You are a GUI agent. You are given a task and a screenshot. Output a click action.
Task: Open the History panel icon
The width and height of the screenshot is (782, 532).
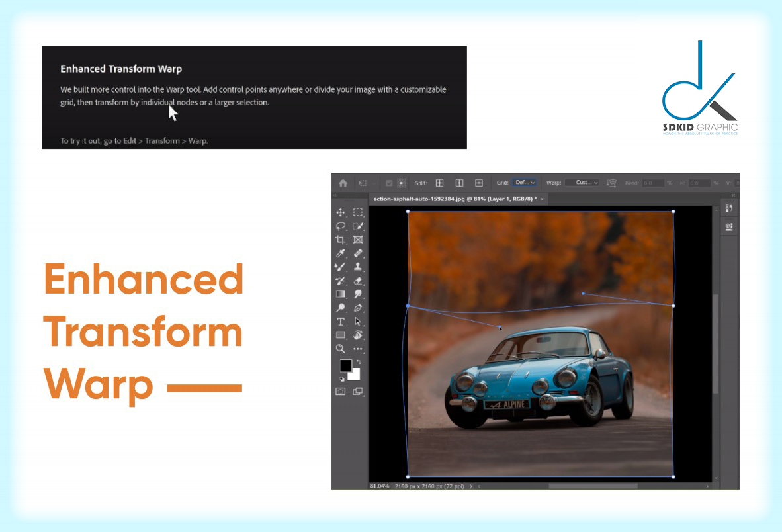[729, 208]
